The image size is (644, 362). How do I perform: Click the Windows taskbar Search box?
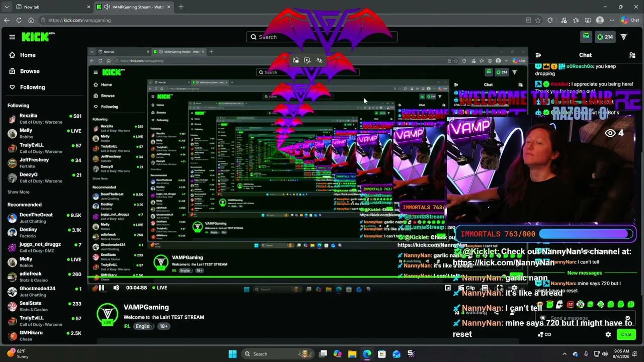tap(277, 354)
